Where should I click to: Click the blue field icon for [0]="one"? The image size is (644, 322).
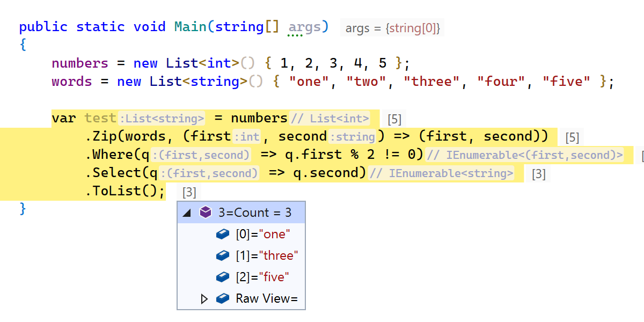point(223,234)
